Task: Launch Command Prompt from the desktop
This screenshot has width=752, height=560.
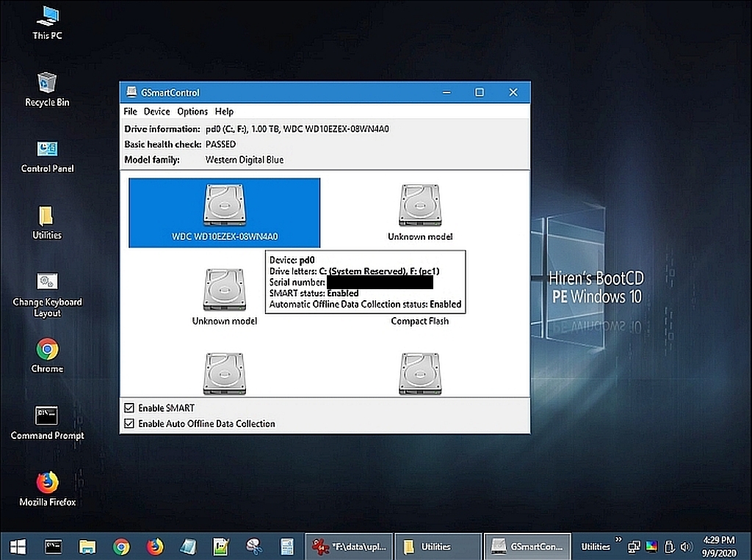Action: pyautogui.click(x=47, y=423)
